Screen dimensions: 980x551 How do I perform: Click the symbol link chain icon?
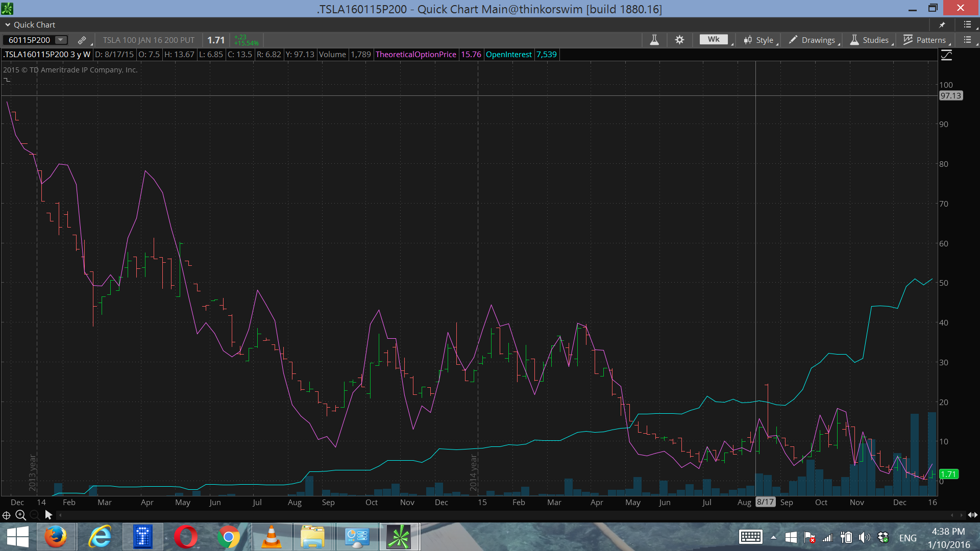point(82,40)
